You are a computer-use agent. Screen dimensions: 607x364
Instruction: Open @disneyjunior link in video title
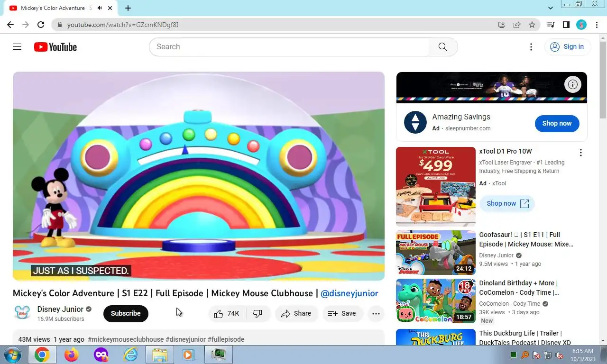[349, 293]
